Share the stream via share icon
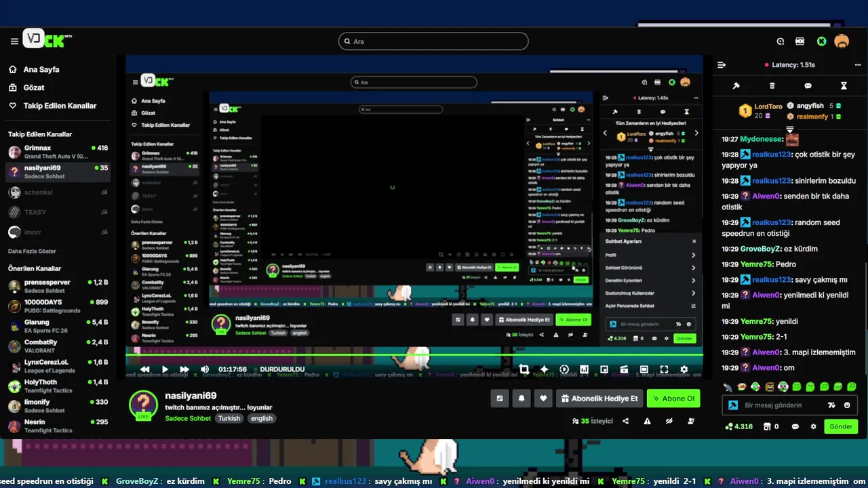 click(625, 421)
